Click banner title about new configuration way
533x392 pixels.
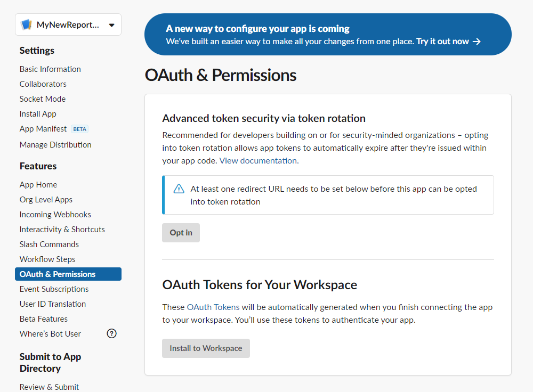[257, 29]
